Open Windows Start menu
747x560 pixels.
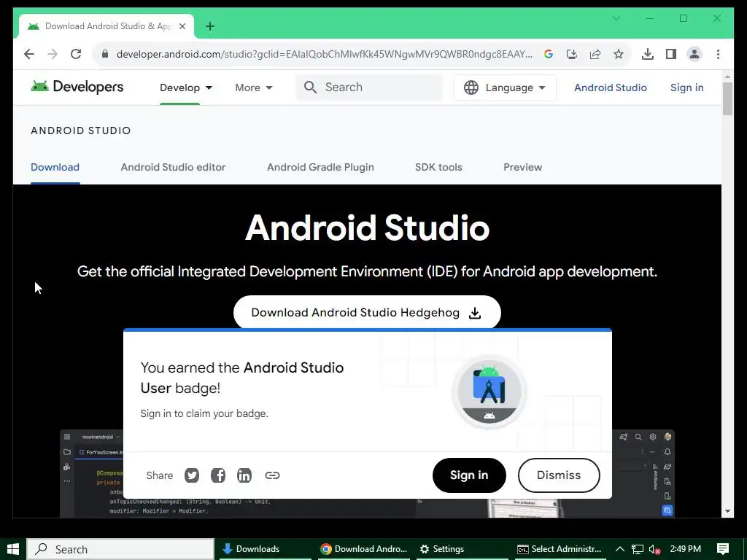(x=13, y=549)
